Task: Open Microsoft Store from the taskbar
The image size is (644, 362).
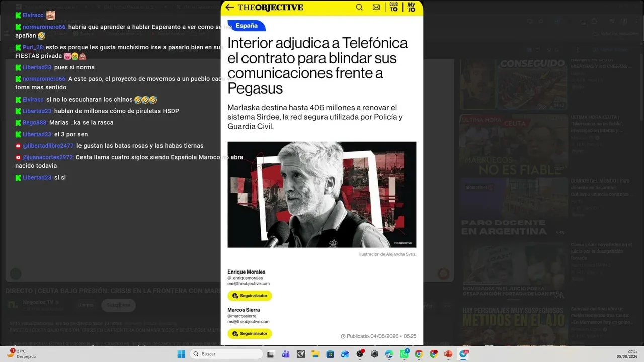Action: point(330,354)
